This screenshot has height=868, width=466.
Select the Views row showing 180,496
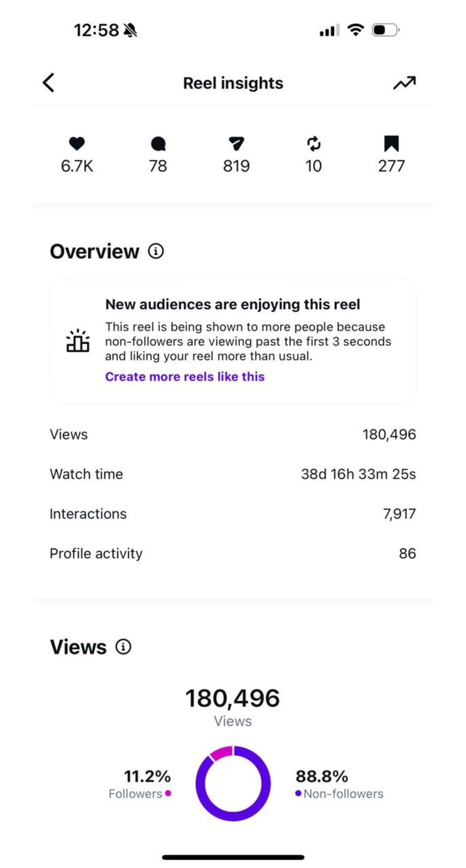tap(233, 434)
